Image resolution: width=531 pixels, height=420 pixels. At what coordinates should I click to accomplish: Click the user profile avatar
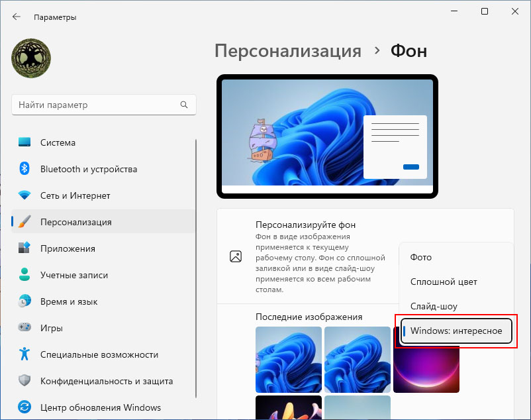point(31,58)
